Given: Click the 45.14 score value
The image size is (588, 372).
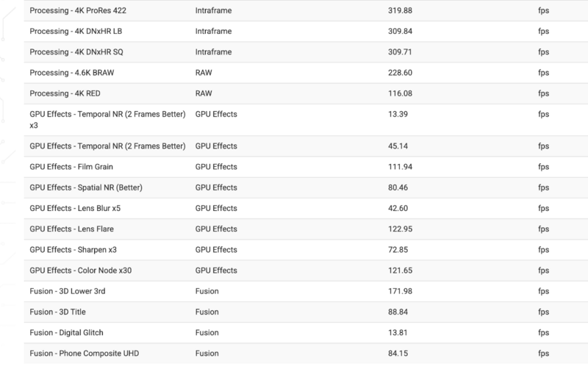Looking at the screenshot, I should pos(397,146).
